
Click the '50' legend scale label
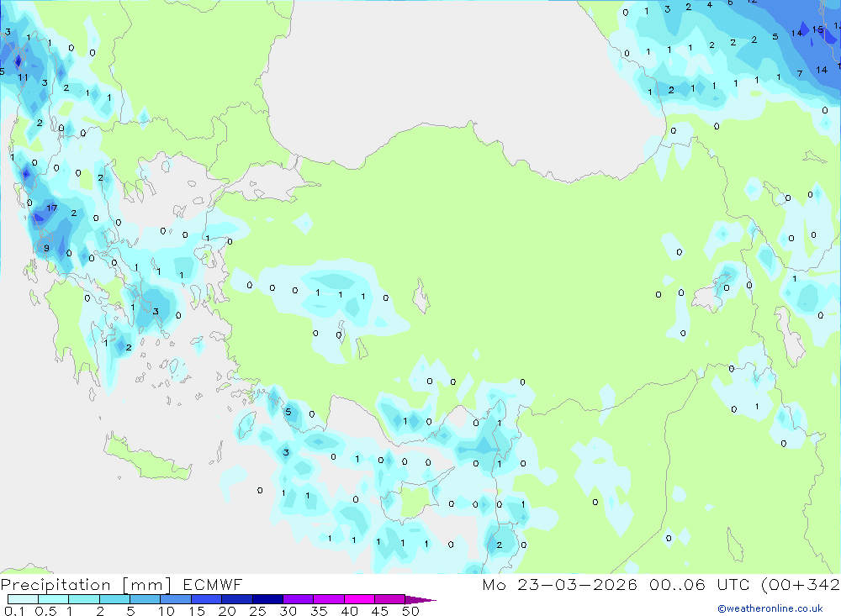click(410, 611)
